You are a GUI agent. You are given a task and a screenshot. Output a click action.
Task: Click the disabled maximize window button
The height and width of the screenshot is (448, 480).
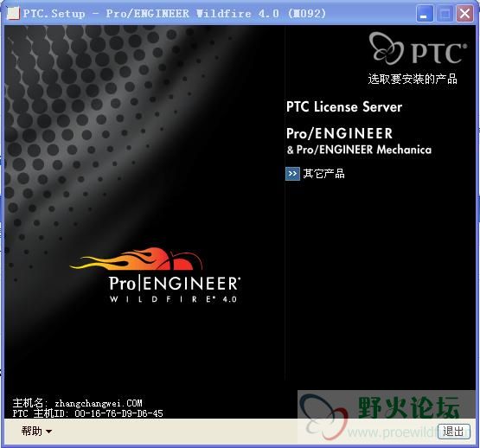[x=445, y=14]
